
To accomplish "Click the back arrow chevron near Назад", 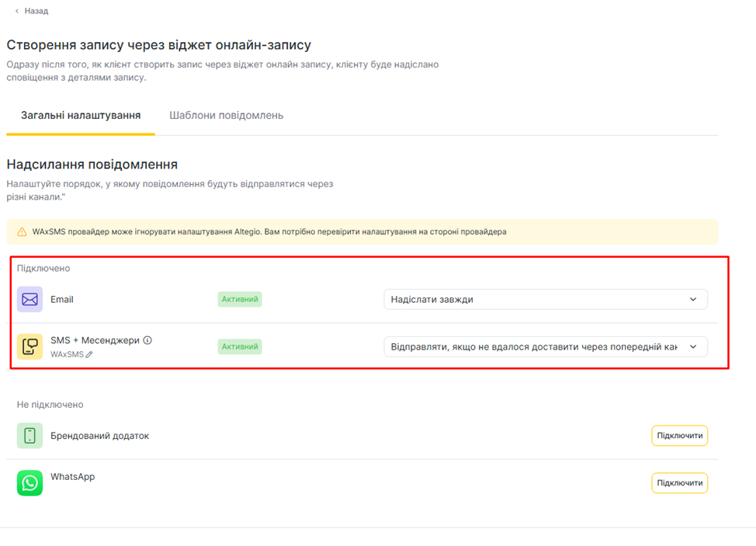I will click(17, 11).
